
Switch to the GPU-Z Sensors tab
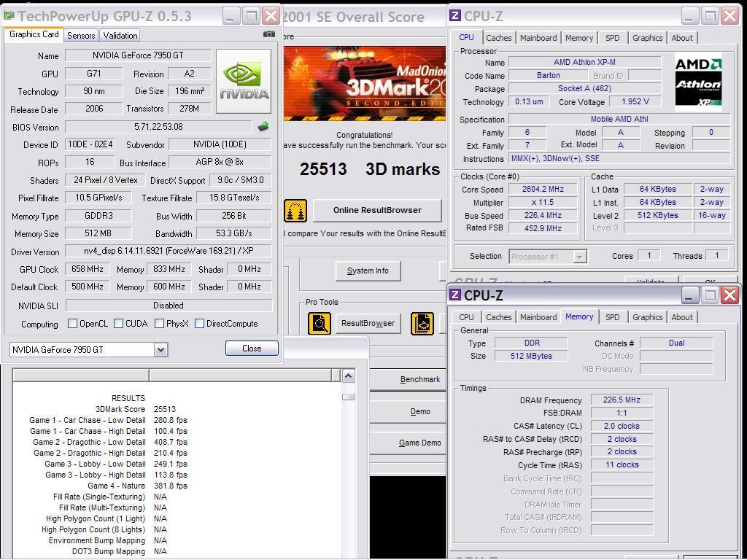[81, 35]
